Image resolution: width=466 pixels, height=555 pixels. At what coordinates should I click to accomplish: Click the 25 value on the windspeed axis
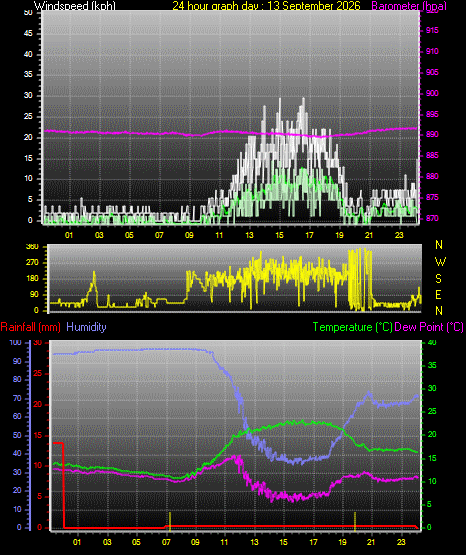pos(28,116)
